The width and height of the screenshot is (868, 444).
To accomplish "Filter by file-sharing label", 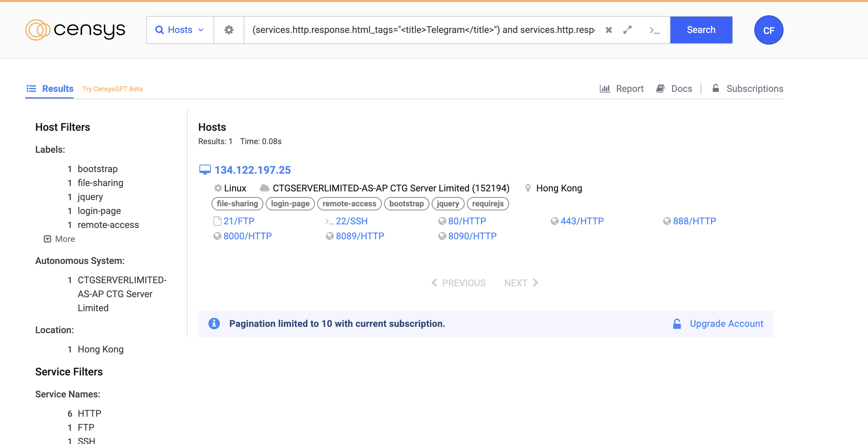I will [100, 183].
